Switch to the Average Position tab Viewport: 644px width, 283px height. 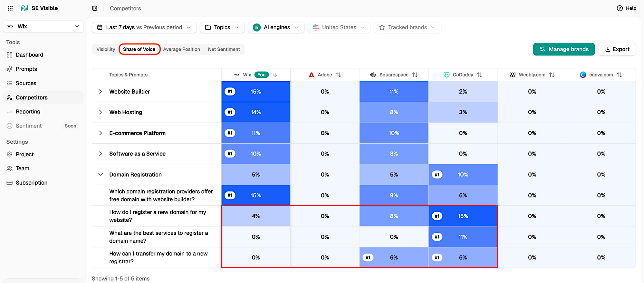181,49
